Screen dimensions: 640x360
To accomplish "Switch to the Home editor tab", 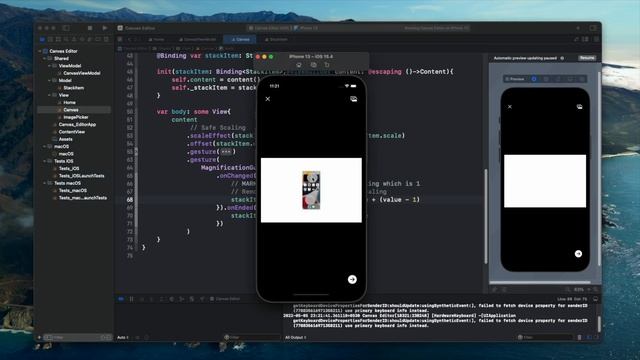I will (x=156, y=40).
